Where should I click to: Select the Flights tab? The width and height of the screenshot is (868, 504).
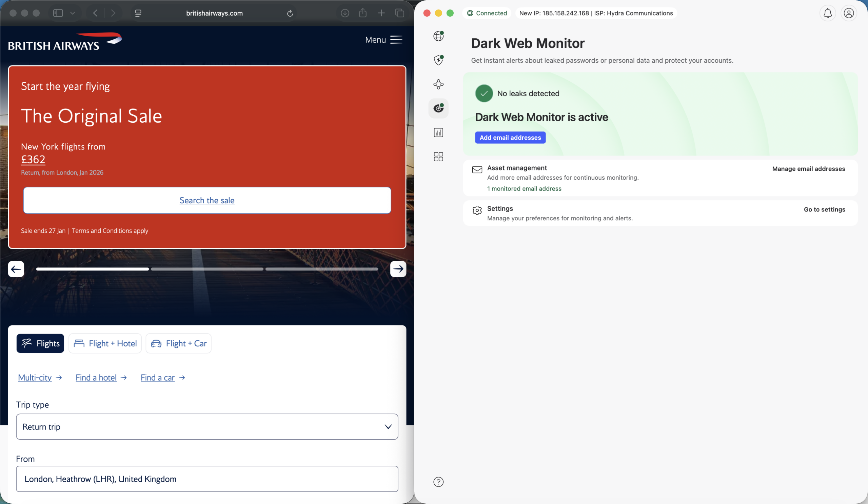point(40,343)
